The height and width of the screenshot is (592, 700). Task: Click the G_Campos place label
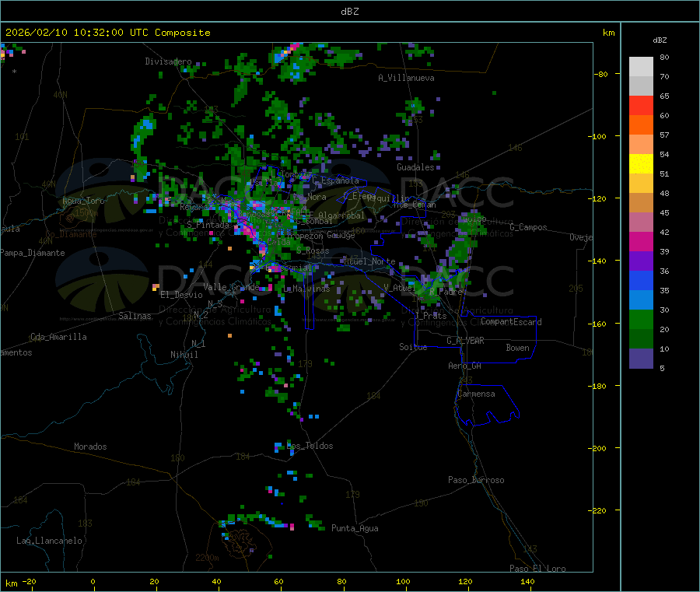click(x=528, y=227)
